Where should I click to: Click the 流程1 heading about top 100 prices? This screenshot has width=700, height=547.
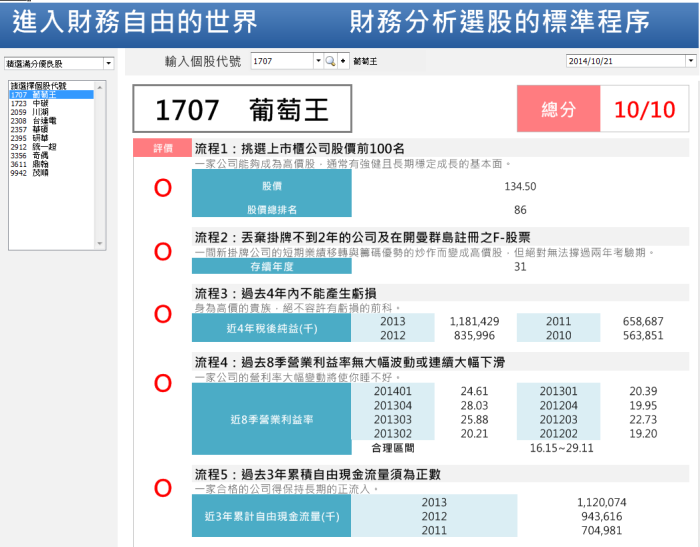[300, 149]
